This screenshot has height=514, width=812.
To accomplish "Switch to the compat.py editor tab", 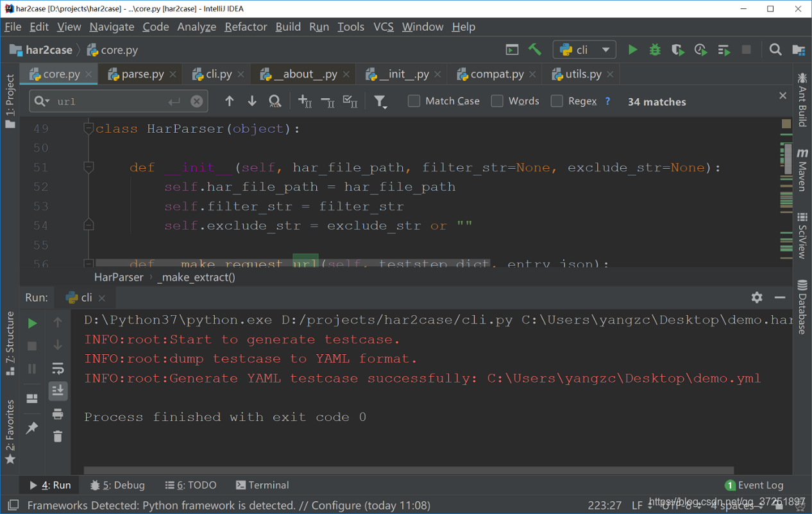I will pos(496,74).
